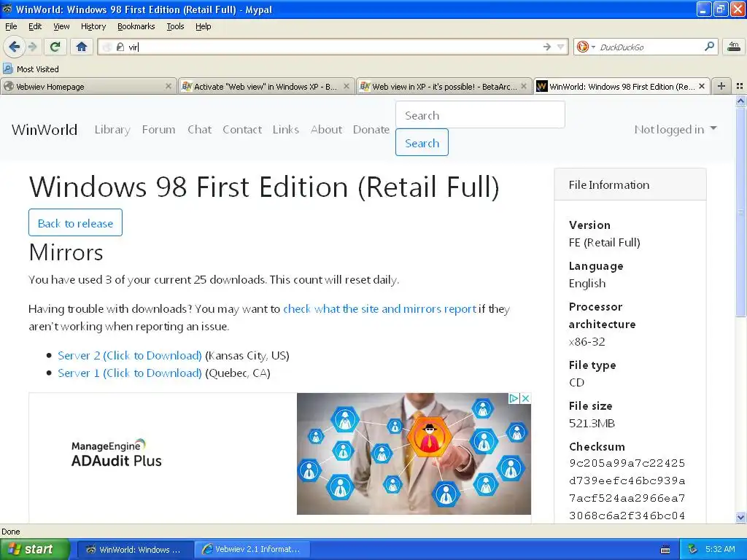
Task: Select the 521.3MB file size text
Action: tap(592, 424)
